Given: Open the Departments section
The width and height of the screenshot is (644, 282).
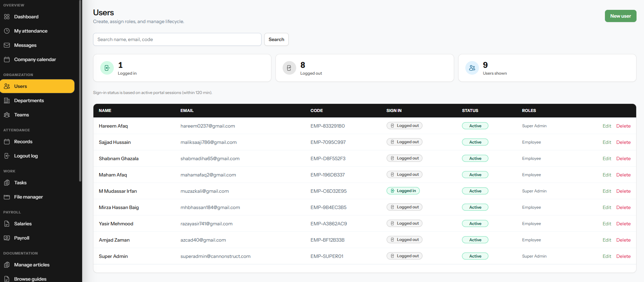Looking at the screenshot, I should coord(37,100).
